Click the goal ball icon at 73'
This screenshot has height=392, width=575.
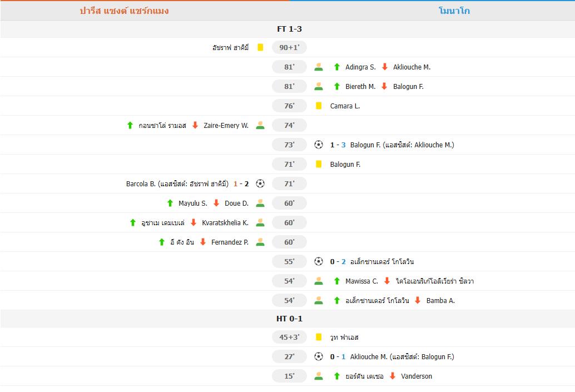[x=319, y=145]
